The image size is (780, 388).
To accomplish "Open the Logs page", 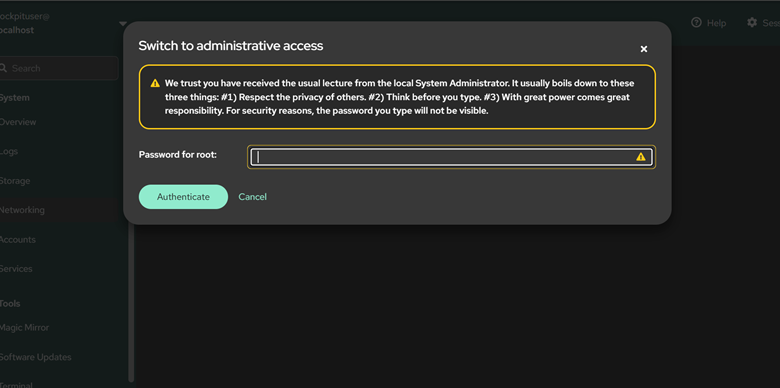I will (9, 152).
